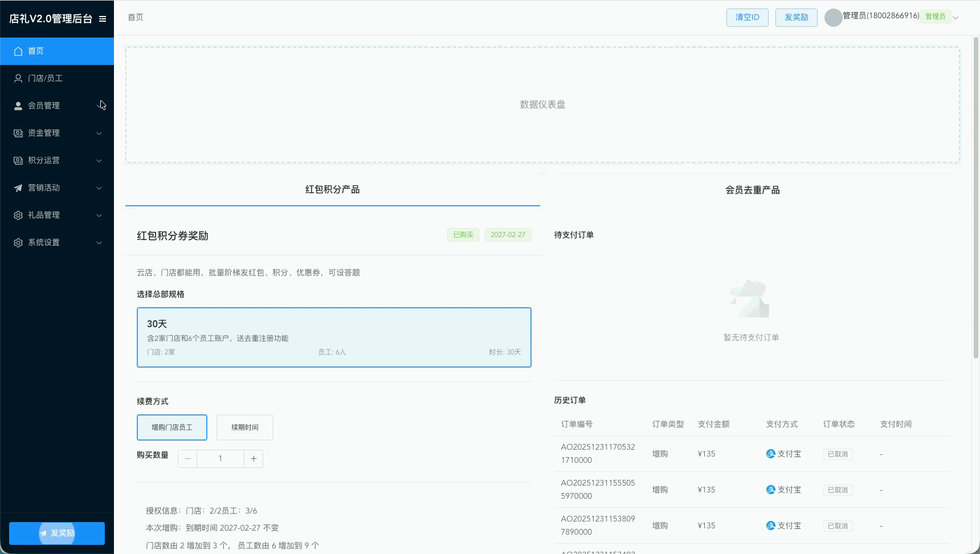Select the 30天 specification card

click(334, 337)
